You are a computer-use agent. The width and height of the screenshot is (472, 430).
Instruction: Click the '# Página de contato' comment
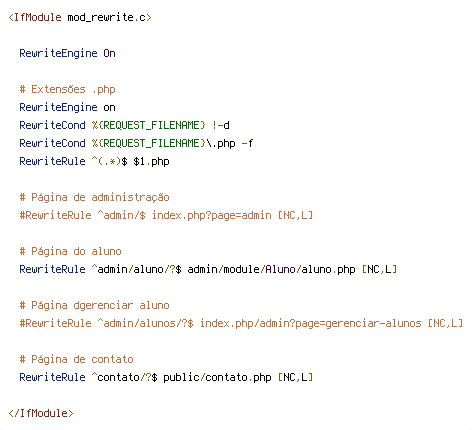tap(76, 359)
